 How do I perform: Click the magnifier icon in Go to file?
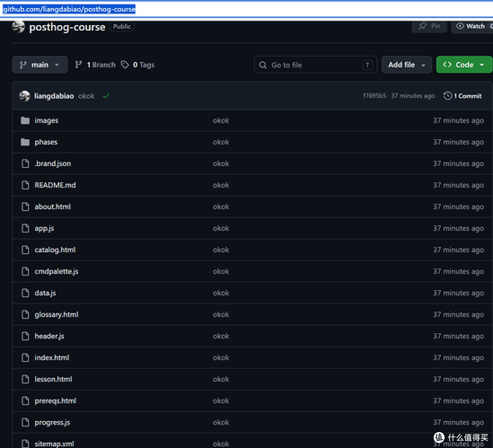click(263, 65)
